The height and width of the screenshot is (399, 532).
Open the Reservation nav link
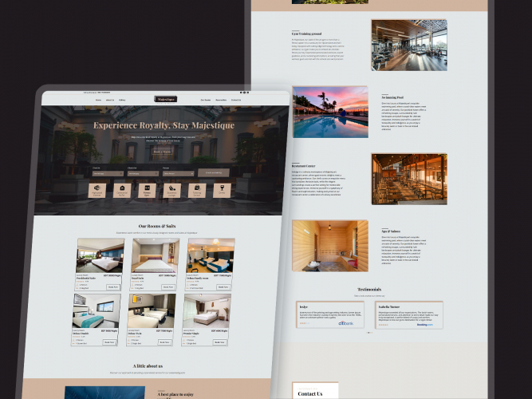click(x=221, y=101)
